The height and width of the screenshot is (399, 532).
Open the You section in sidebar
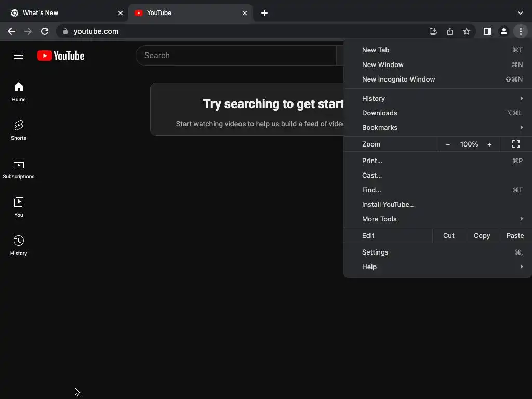tap(19, 207)
